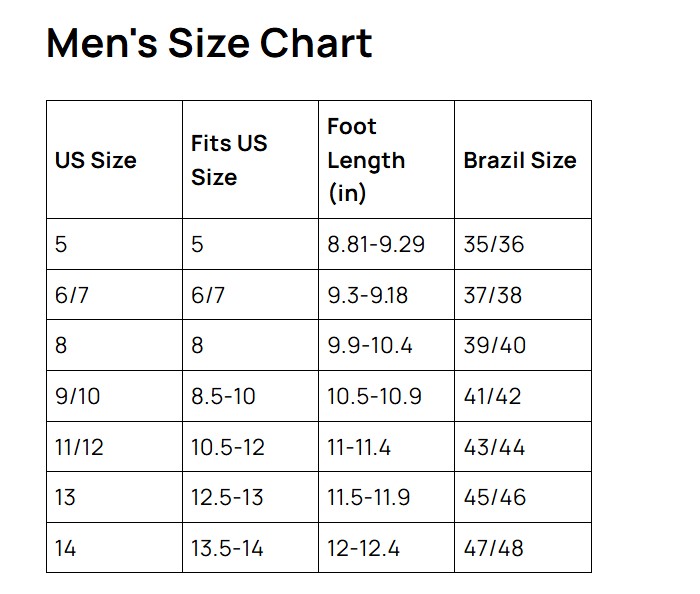Select US Size 14 cell
The image size is (700, 594).
pos(66,548)
